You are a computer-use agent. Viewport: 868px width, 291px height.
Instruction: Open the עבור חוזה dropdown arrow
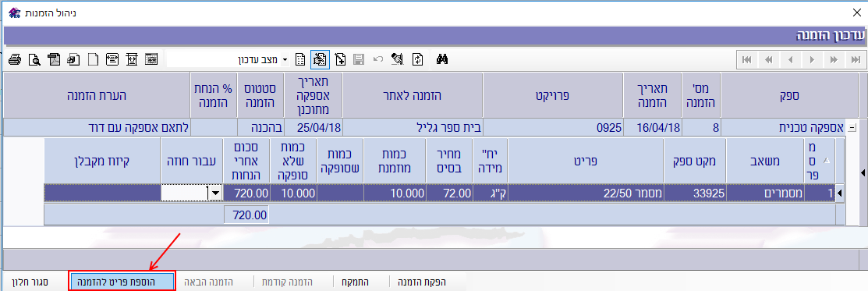[x=214, y=193]
